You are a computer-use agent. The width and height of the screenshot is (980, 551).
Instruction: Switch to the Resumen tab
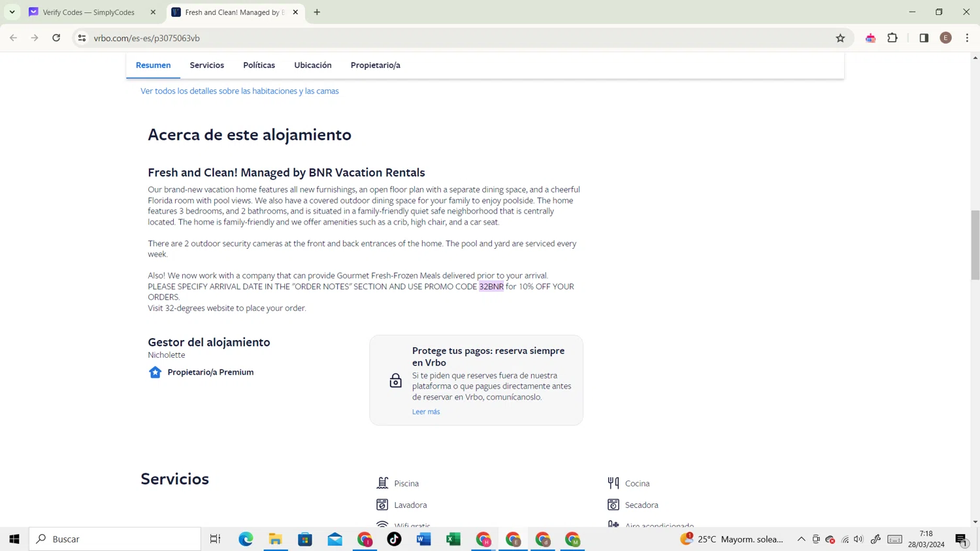(153, 65)
